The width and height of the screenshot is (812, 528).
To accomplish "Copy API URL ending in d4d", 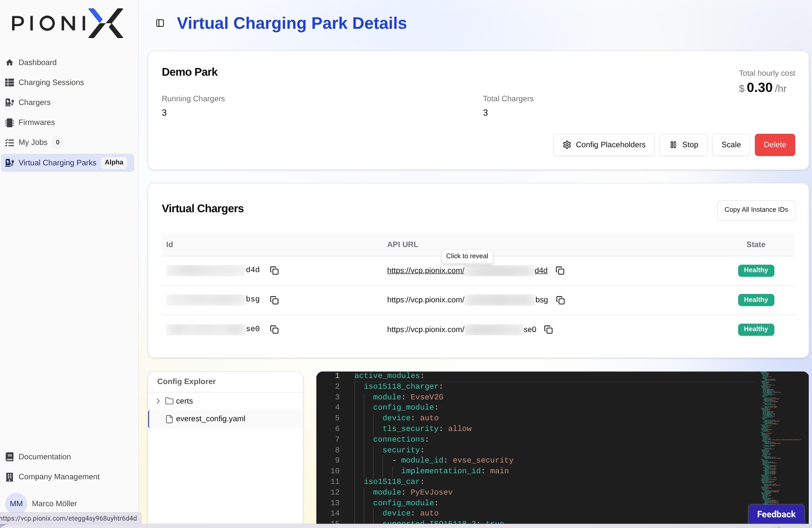I will pyautogui.click(x=560, y=270).
